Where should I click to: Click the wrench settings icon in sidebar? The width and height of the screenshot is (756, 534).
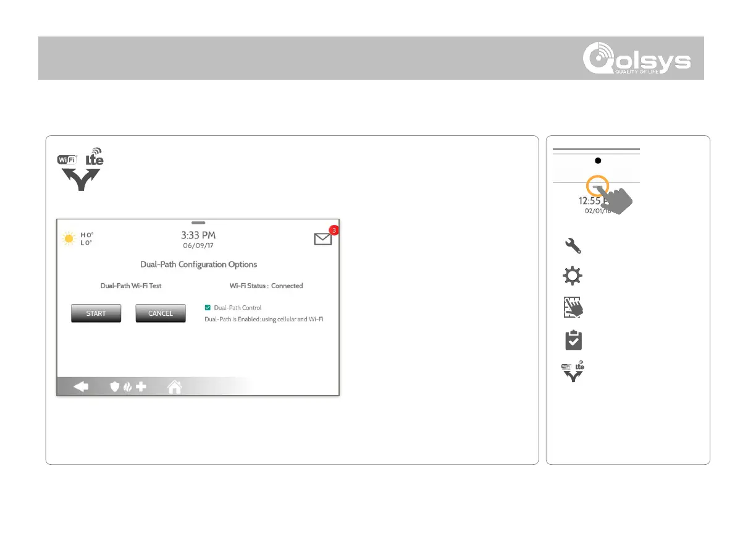(x=573, y=246)
